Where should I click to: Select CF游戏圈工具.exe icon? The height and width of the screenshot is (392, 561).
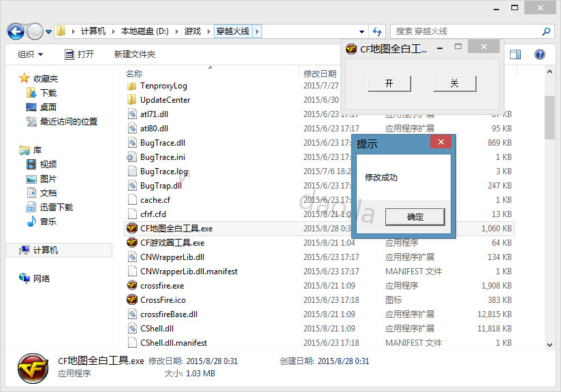coord(132,242)
